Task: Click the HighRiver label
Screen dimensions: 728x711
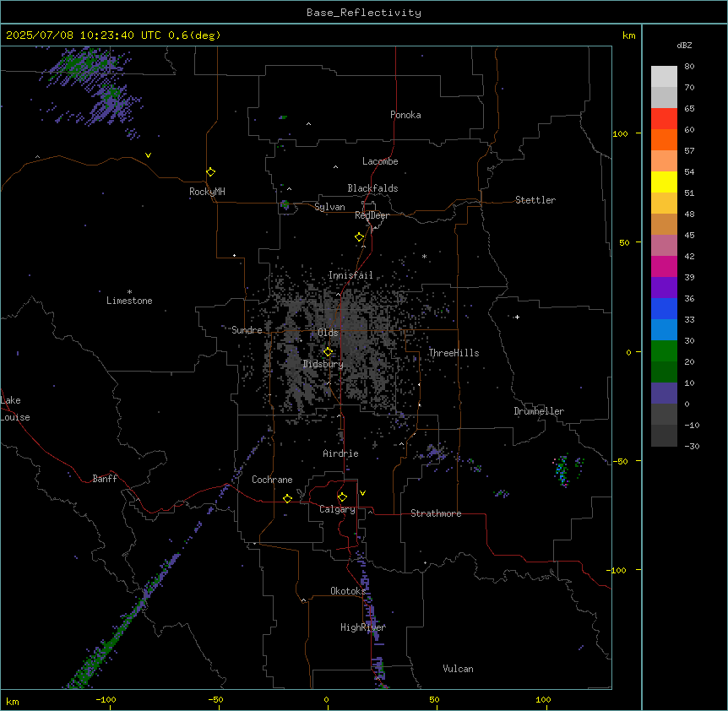Action: [363, 627]
